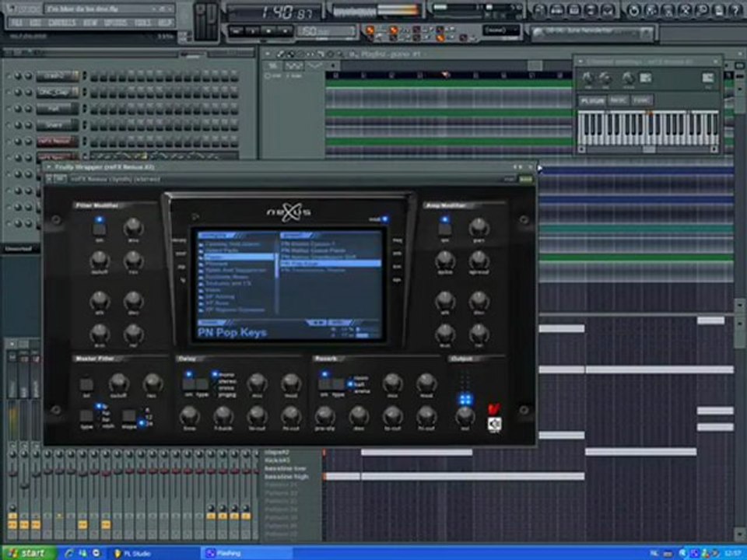Click the Windows start button
Screen dimensions: 747x560
[x=29, y=553]
